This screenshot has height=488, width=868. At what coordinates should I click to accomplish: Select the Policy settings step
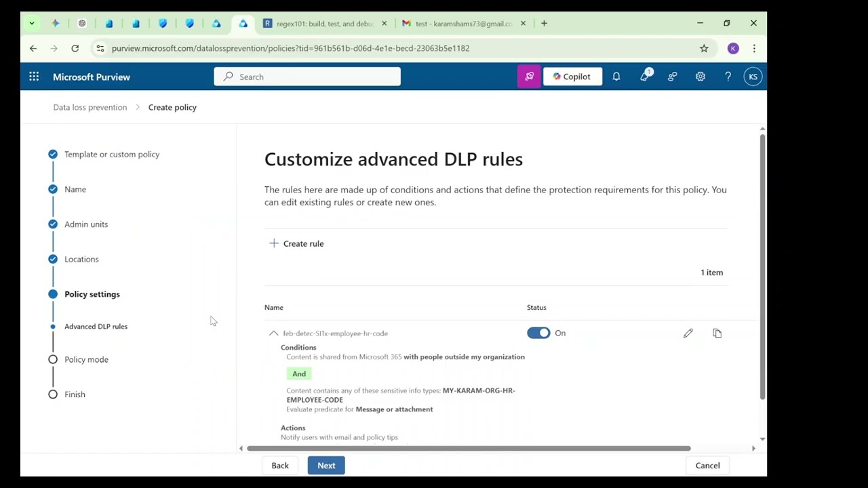coord(92,294)
